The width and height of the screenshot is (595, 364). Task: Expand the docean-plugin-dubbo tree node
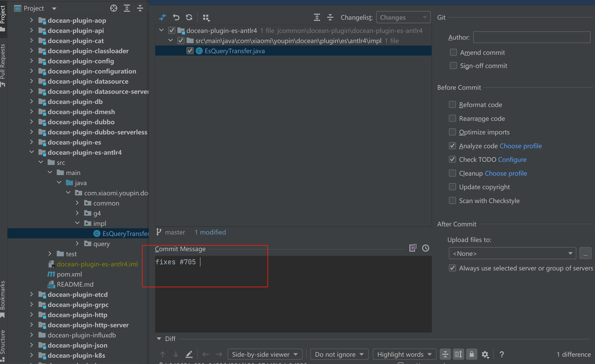tap(32, 122)
